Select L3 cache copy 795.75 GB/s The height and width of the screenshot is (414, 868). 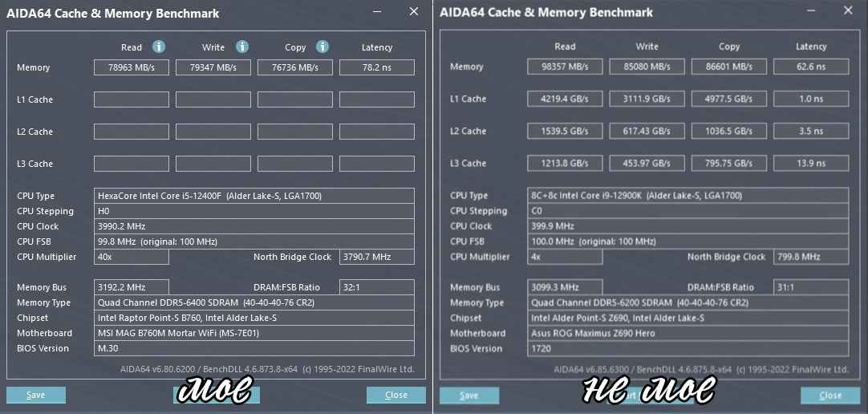pos(729,163)
